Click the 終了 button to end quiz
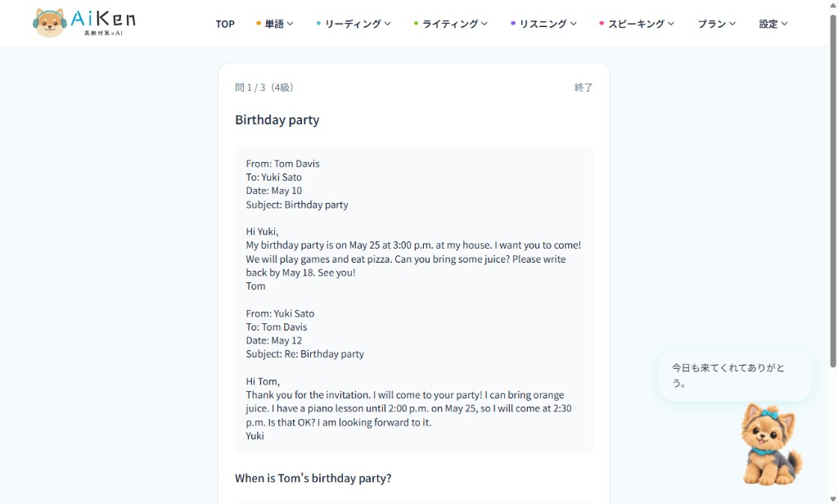This screenshot has width=838, height=504. pyautogui.click(x=583, y=88)
